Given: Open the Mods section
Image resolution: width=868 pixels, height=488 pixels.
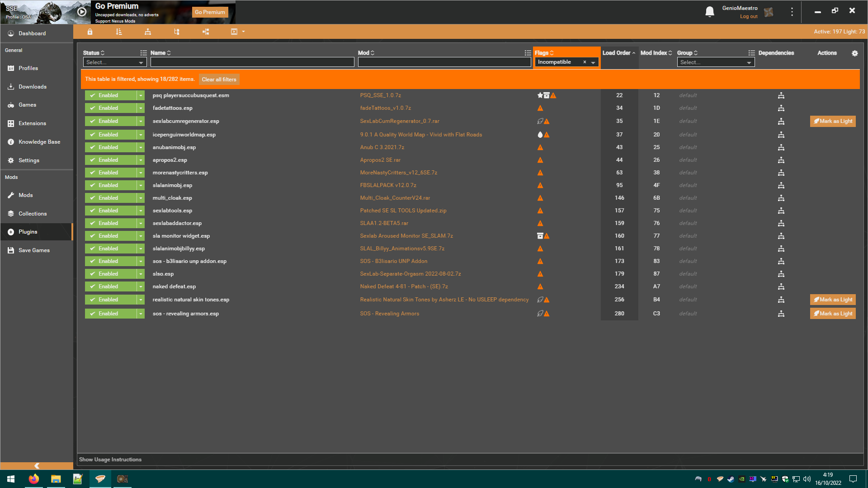Looking at the screenshot, I should click(x=37, y=195).
